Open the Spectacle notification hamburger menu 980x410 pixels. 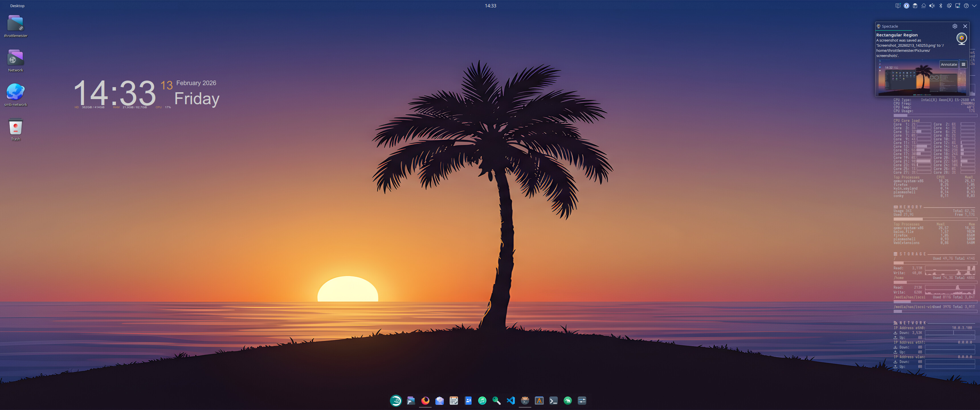[963, 64]
